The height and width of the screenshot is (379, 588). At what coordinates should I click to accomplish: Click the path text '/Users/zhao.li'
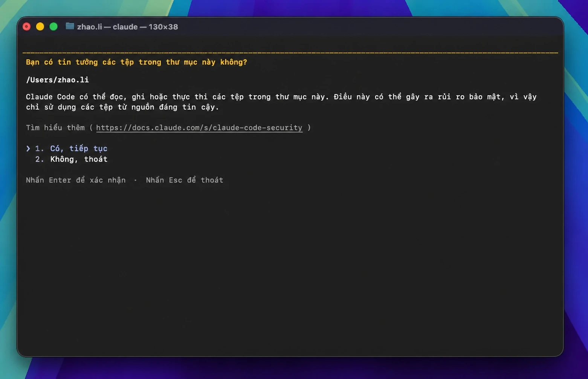[x=57, y=80]
